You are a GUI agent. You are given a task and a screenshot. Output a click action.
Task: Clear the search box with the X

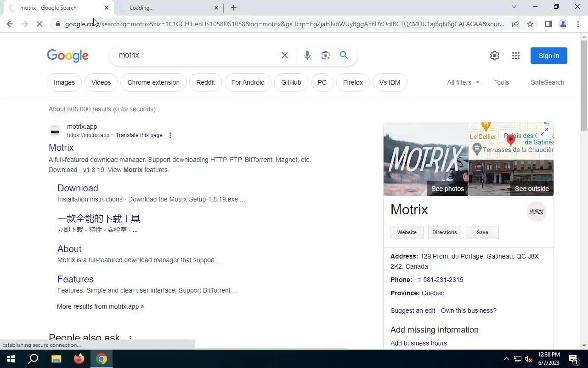[285, 55]
